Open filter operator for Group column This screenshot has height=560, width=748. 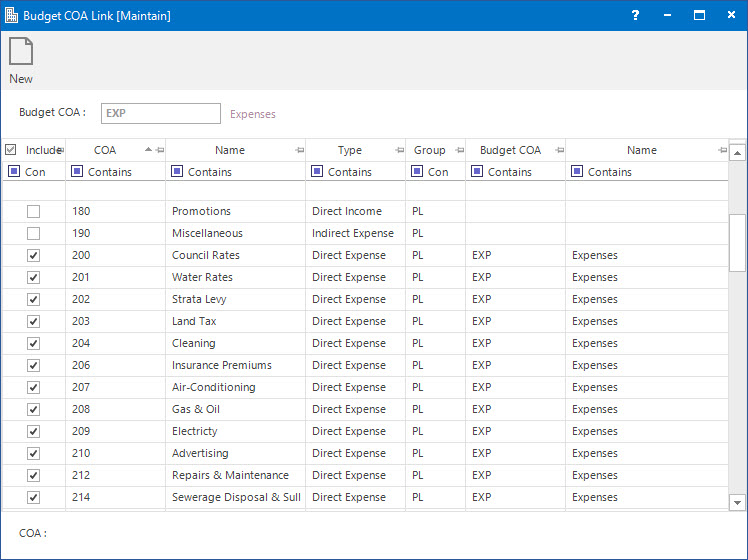(x=417, y=172)
